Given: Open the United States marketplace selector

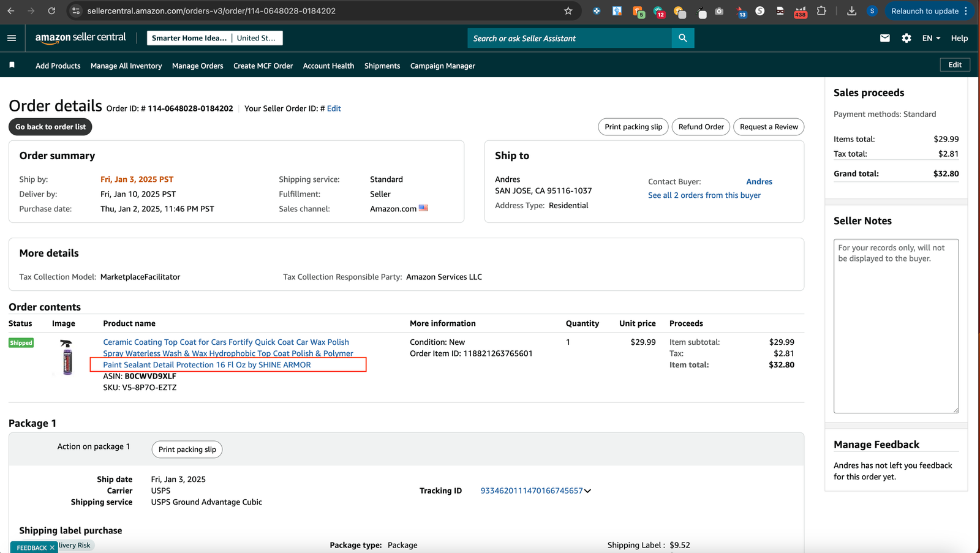Looking at the screenshot, I should pos(257,38).
